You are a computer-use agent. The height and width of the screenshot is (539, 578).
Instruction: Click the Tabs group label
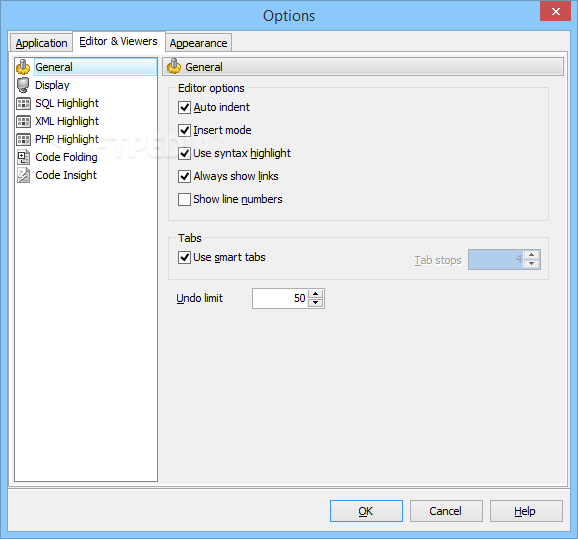pos(190,238)
